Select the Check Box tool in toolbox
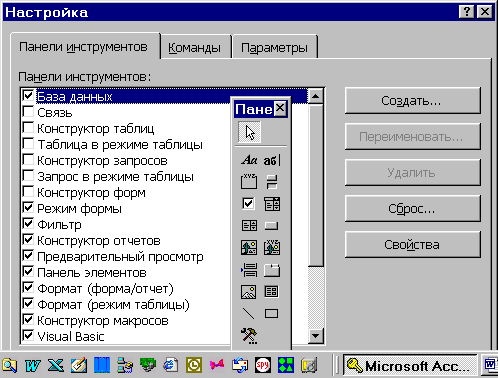 pyautogui.click(x=248, y=203)
